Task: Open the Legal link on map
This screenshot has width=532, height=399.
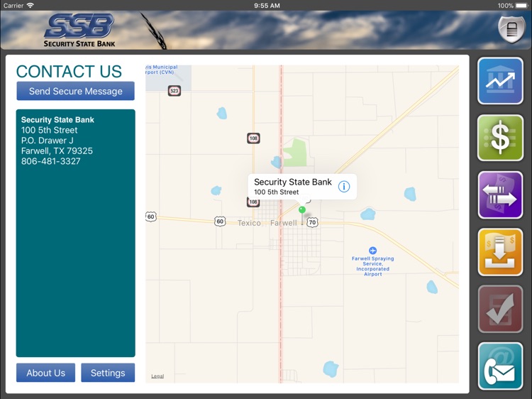Action: tap(157, 376)
